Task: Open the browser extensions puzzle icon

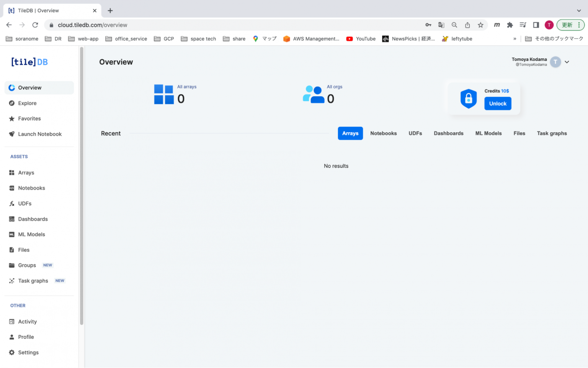Action: pyautogui.click(x=510, y=25)
